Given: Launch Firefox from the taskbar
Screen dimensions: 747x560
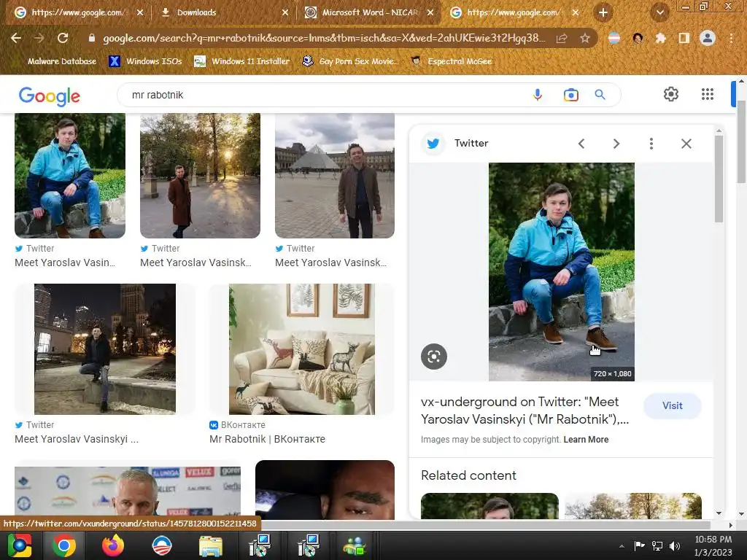Looking at the screenshot, I should [113, 545].
